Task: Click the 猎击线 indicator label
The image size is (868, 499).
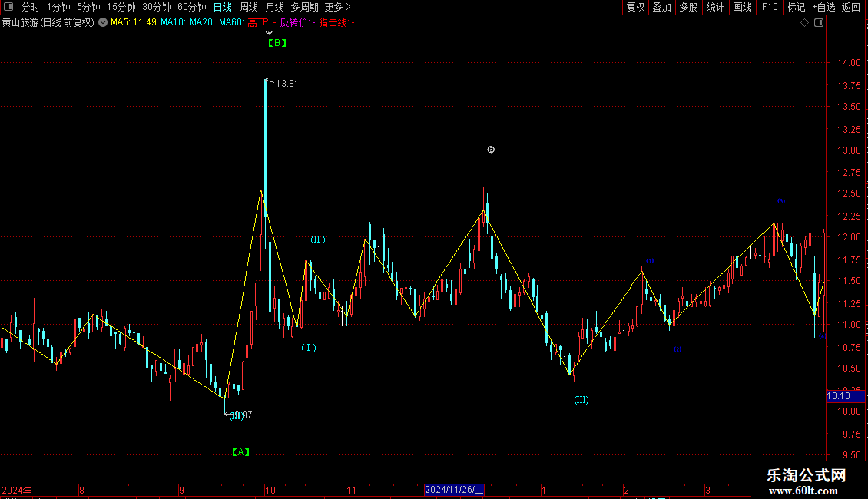Action: click(336, 23)
